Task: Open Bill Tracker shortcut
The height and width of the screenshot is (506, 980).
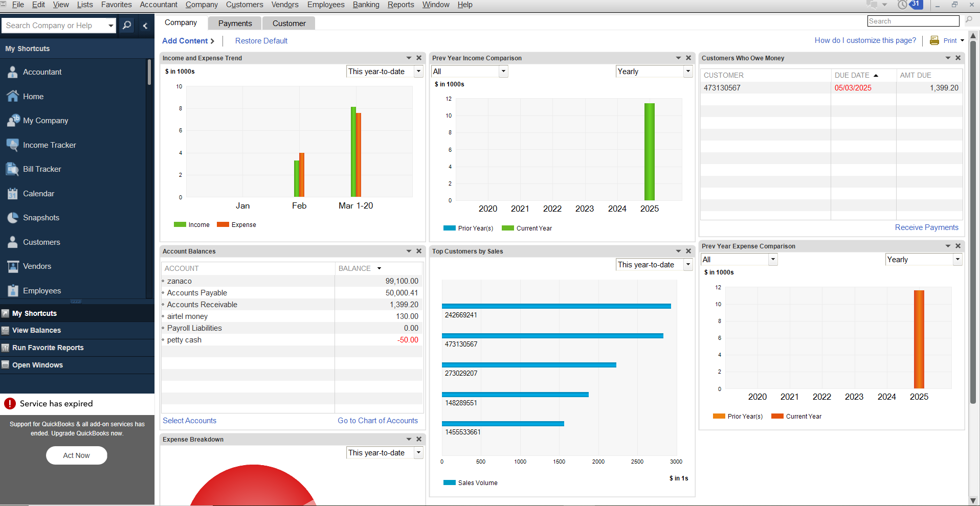Action: coord(42,169)
